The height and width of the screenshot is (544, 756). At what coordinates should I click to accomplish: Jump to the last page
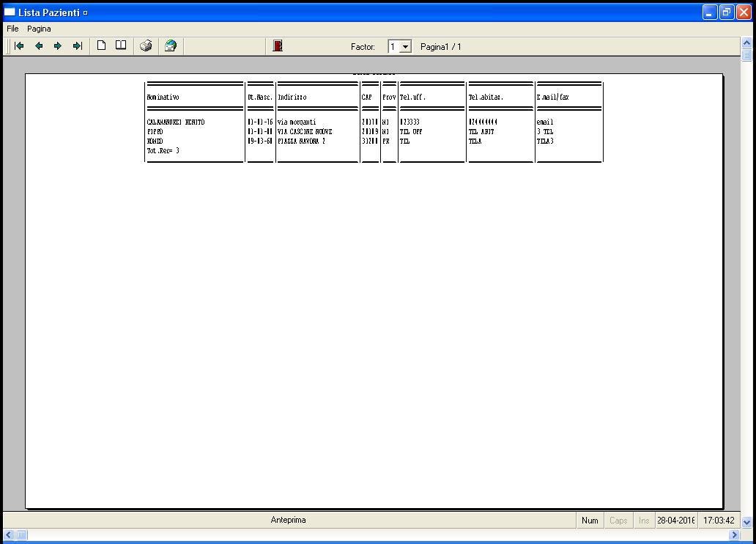[x=78, y=46]
